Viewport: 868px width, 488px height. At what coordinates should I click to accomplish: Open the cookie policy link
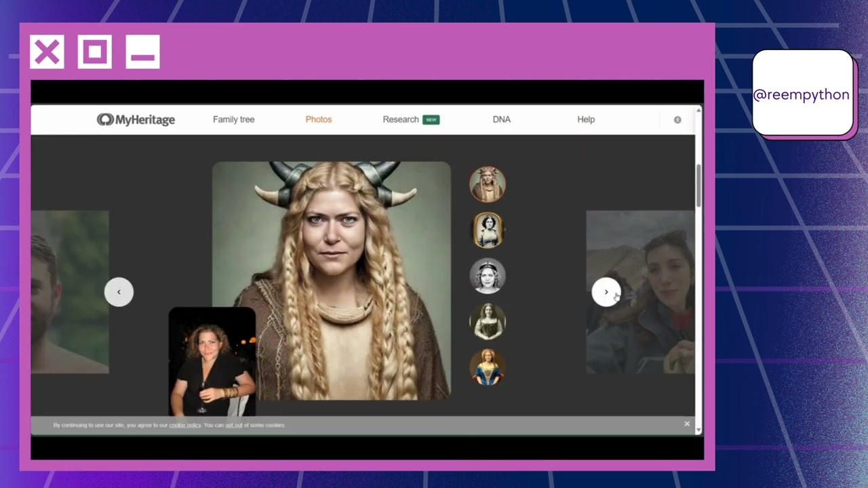point(185,425)
